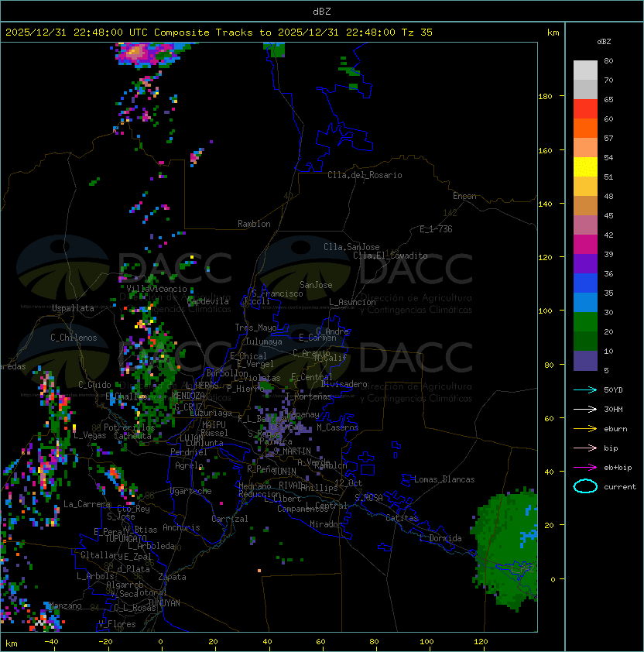Click the 'MENDOZA' city label
This screenshot has width=644, height=652.
[x=188, y=395]
